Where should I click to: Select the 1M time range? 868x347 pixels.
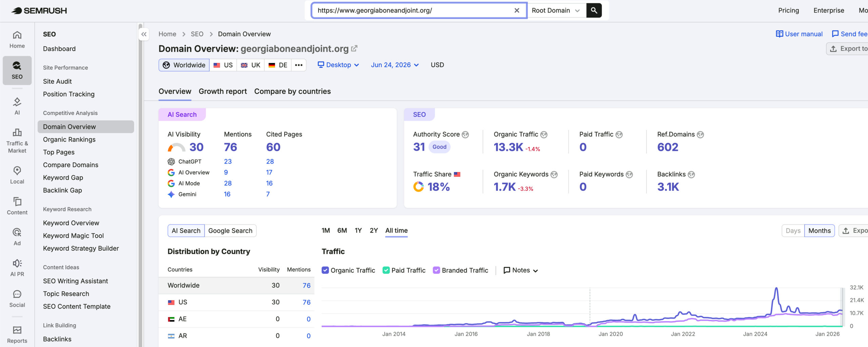tap(325, 231)
